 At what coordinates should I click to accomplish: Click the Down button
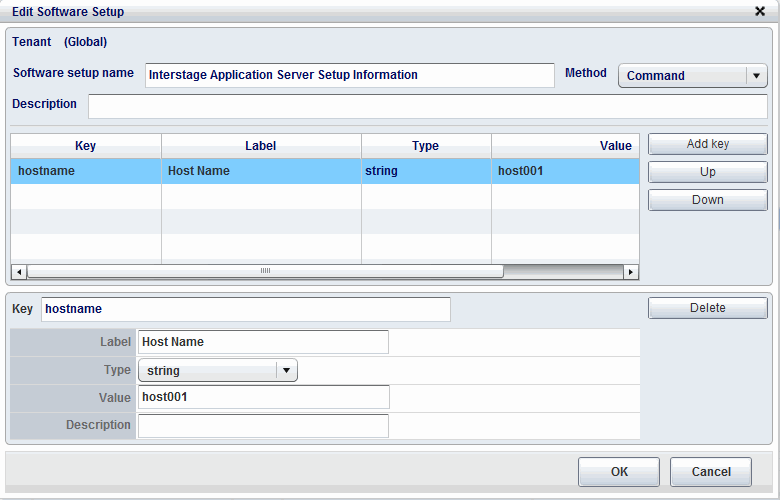707,200
